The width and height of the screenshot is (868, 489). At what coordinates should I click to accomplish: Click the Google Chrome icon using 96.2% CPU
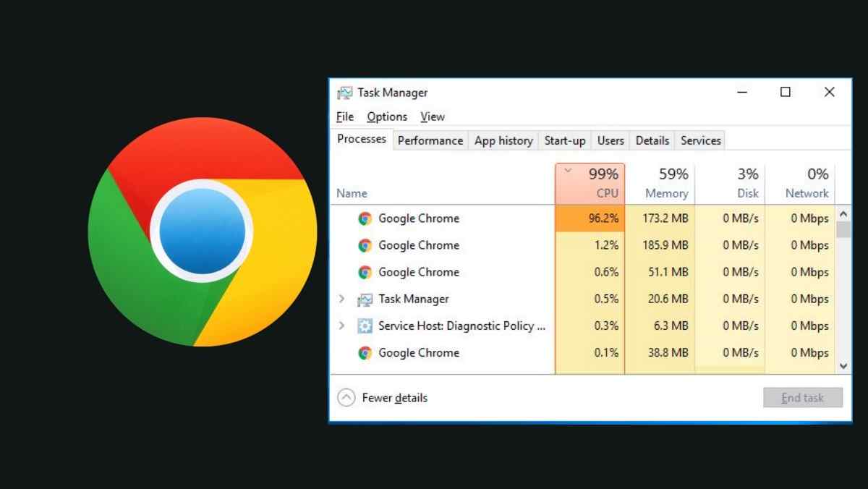pyautogui.click(x=364, y=218)
